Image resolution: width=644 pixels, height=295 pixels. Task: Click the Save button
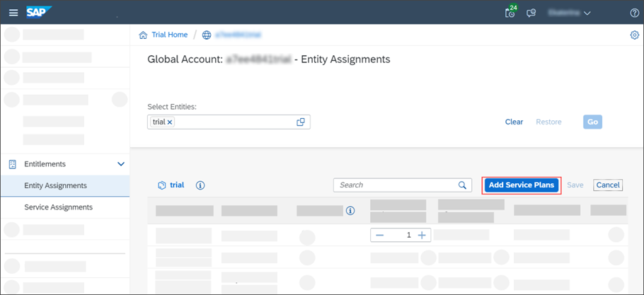pyautogui.click(x=575, y=185)
